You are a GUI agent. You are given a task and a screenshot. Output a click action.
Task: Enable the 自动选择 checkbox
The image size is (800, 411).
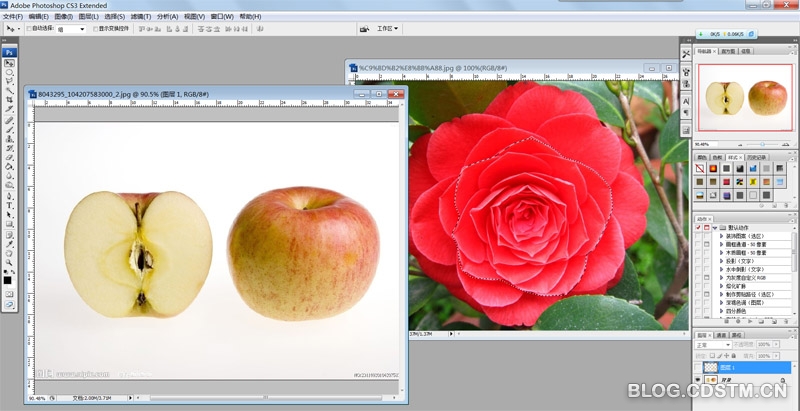28,29
